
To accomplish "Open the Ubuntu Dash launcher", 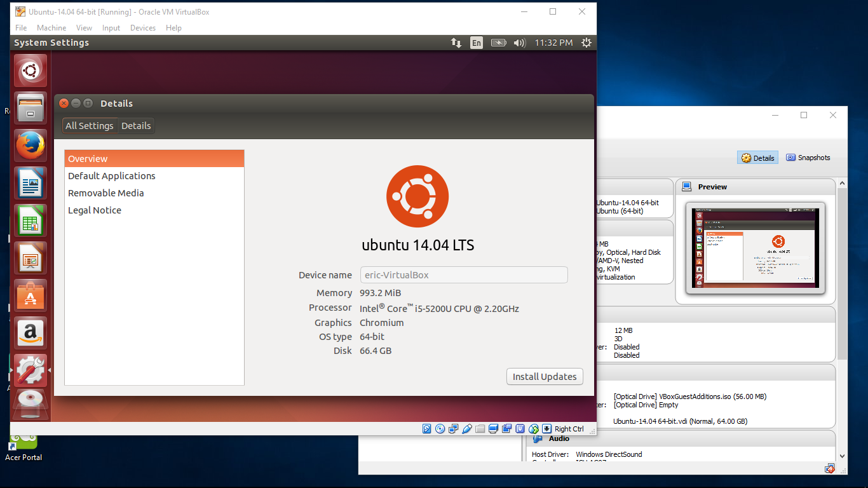I will (31, 71).
